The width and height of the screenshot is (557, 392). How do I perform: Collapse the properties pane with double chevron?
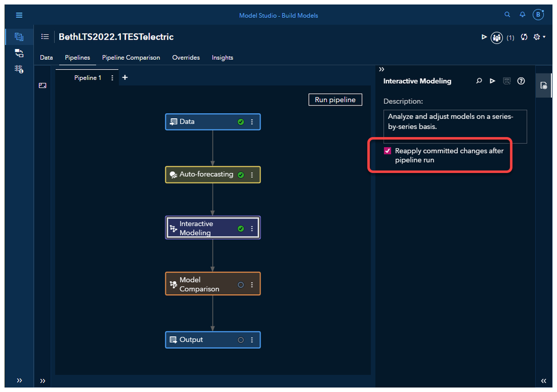(x=381, y=69)
